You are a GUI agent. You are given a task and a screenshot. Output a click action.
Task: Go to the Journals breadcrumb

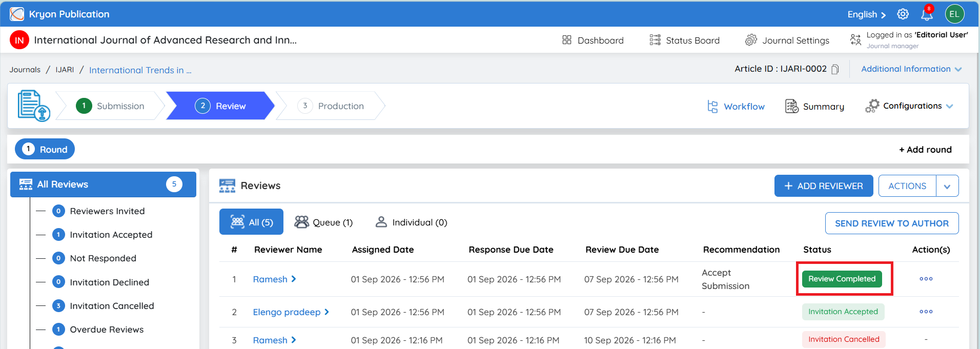[x=25, y=70]
